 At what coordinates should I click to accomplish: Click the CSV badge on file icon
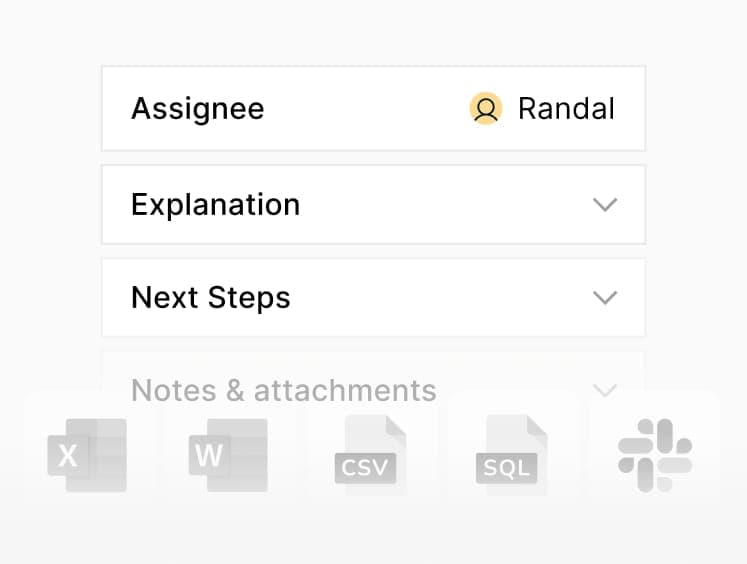(x=365, y=468)
